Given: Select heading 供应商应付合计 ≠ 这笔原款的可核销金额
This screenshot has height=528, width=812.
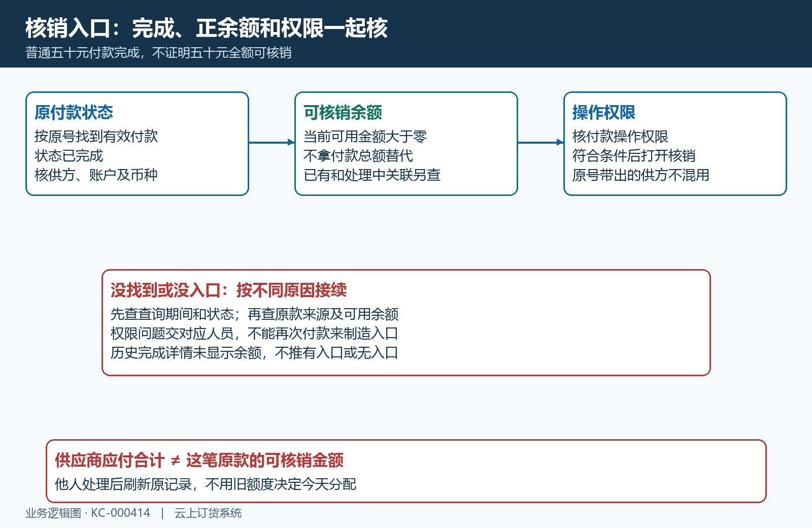Looking at the screenshot, I should tap(199, 460).
